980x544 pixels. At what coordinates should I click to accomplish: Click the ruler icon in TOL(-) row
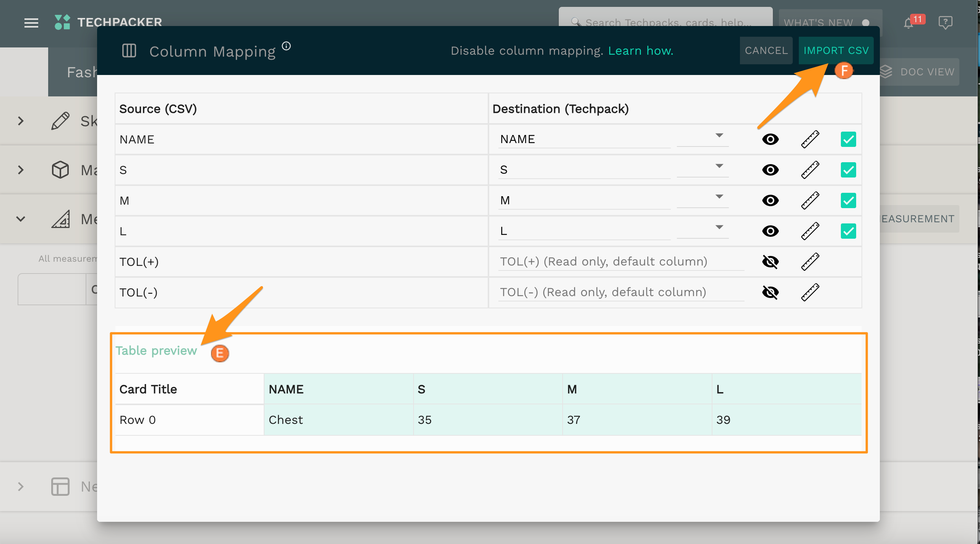(x=810, y=292)
